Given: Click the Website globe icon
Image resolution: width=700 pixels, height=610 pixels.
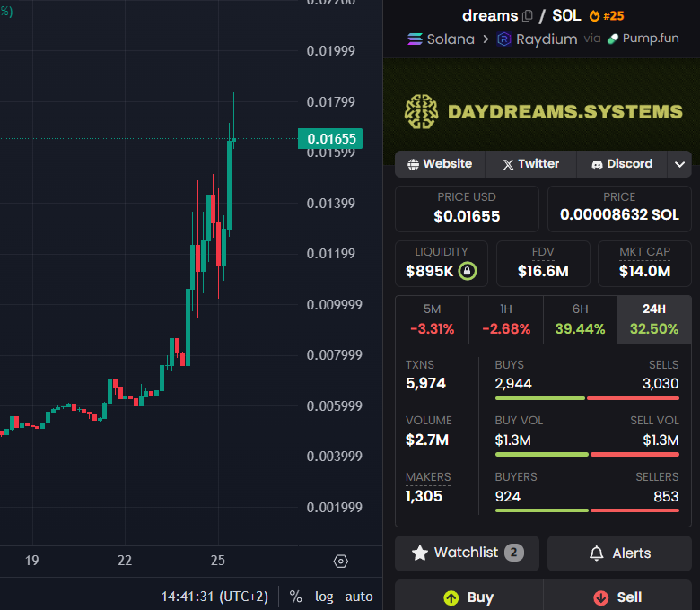Looking at the screenshot, I should point(413,164).
